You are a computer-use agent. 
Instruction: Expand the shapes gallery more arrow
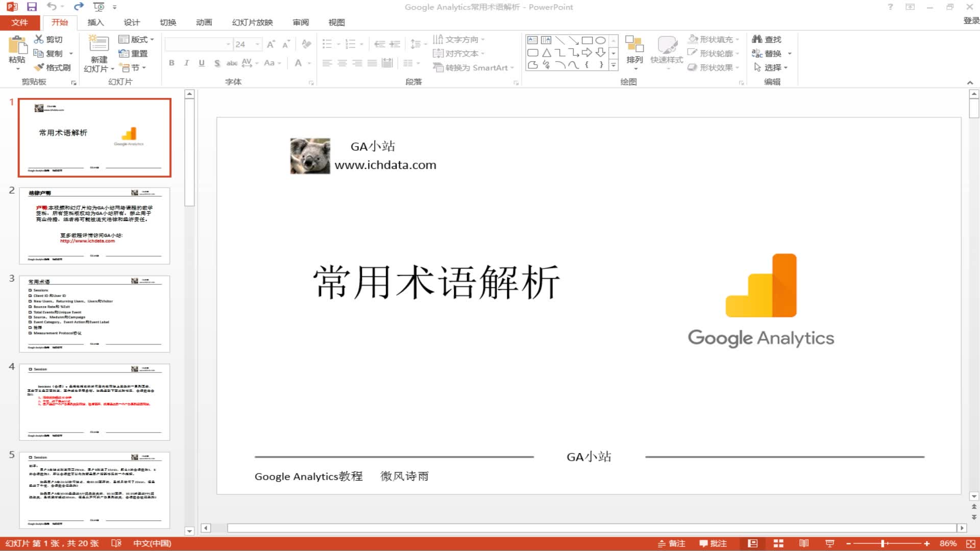pos(614,65)
